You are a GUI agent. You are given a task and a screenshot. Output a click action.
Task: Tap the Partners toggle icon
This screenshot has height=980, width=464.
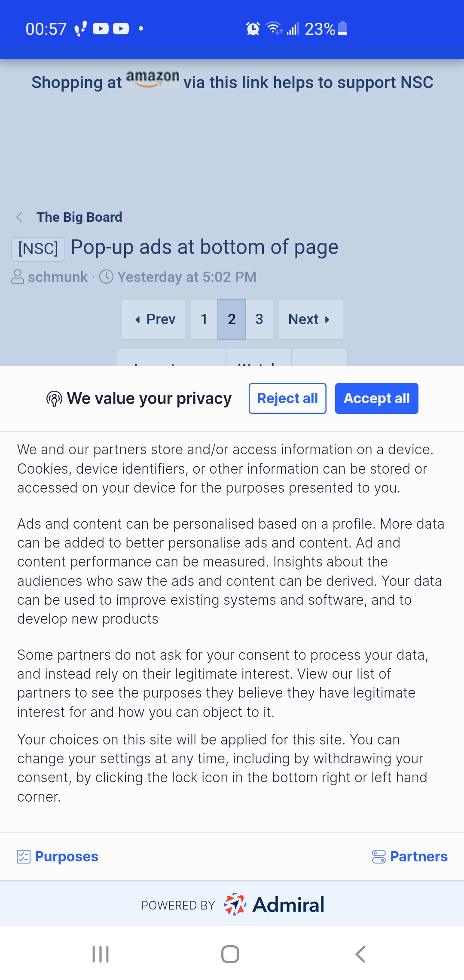point(379,857)
